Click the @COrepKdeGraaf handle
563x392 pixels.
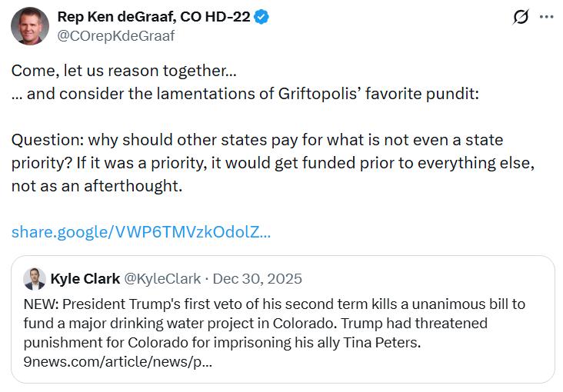pos(116,35)
